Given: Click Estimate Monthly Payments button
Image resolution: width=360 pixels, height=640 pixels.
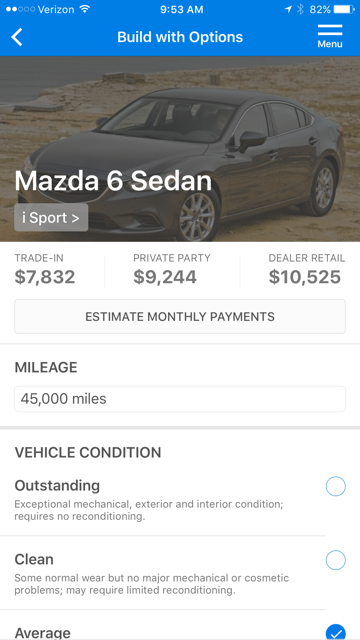Looking at the screenshot, I should (180, 317).
